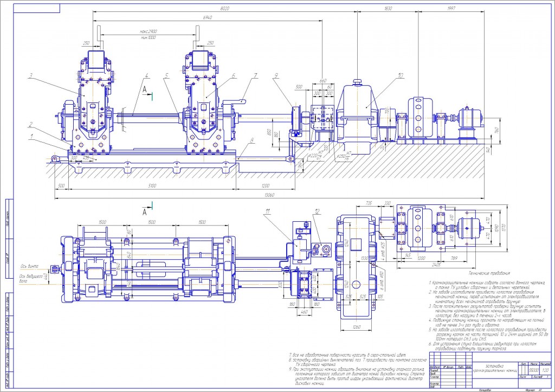
Task: Select the mass value 55000 in title block
Action: pyautogui.click(x=533, y=370)
